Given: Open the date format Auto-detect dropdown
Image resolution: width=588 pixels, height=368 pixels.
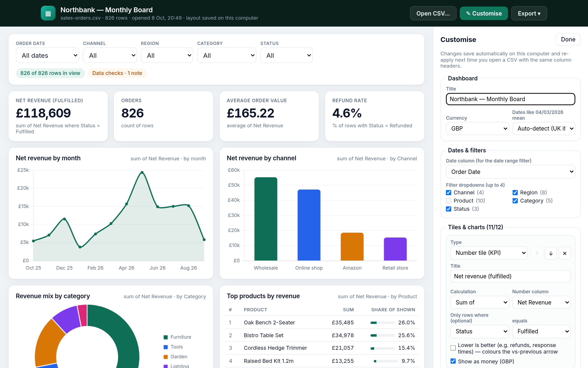Looking at the screenshot, I should (x=544, y=128).
